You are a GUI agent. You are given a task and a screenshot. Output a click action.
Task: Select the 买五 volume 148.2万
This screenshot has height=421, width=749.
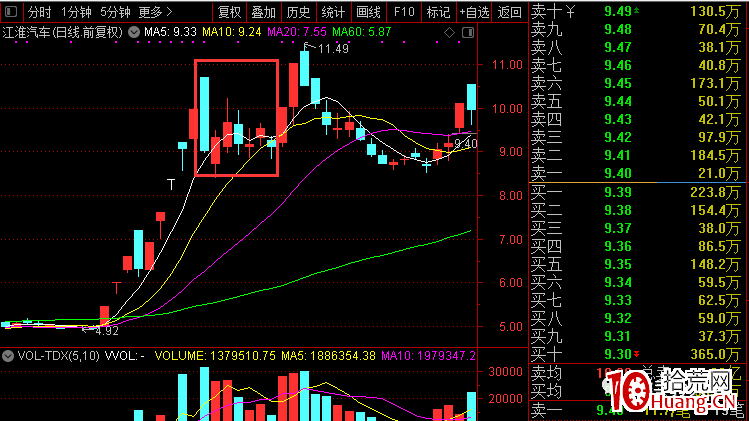click(x=715, y=265)
